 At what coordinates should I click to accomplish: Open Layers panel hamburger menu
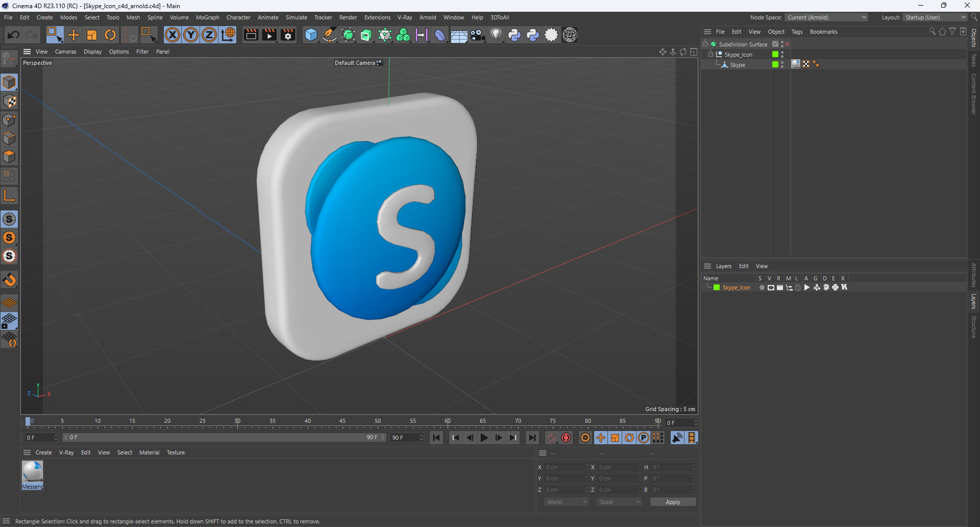(707, 266)
